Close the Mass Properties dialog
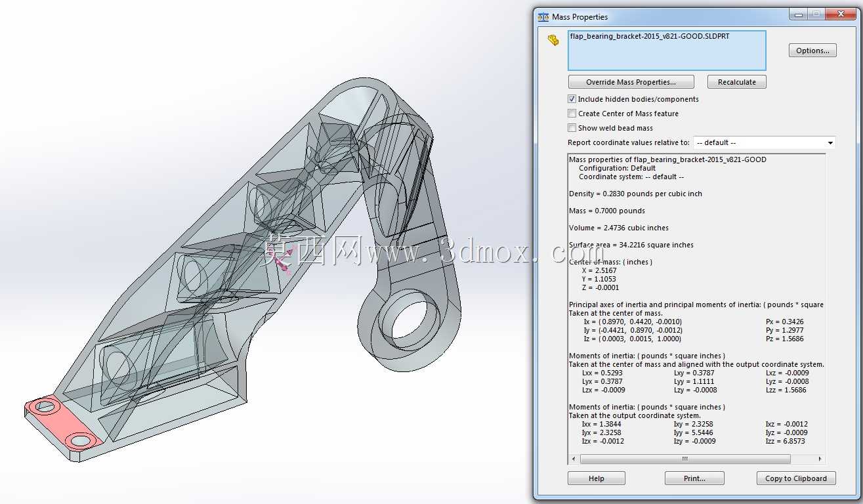 [841, 14]
